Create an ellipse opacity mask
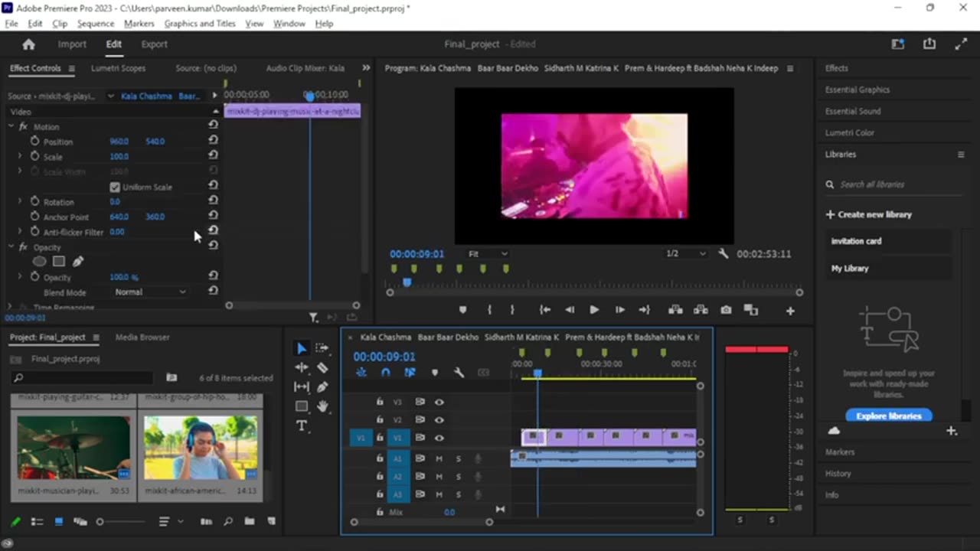Screen dimensions: 980x551 (x=39, y=262)
